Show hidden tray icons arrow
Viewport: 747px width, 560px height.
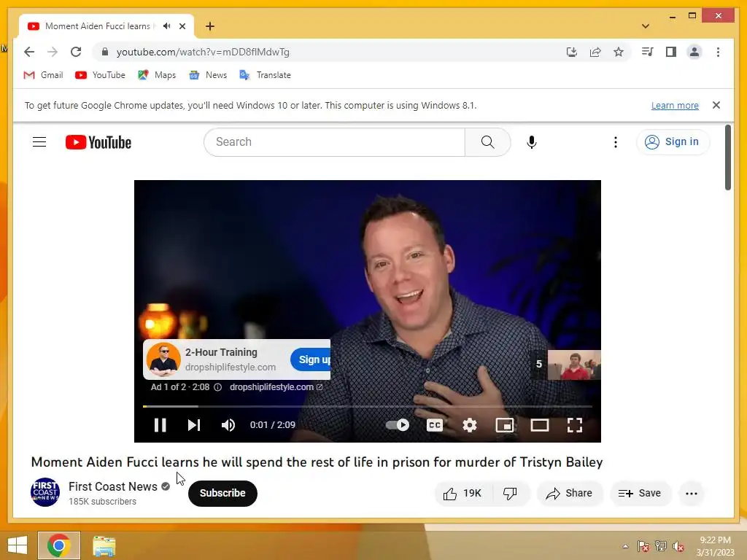625,546
